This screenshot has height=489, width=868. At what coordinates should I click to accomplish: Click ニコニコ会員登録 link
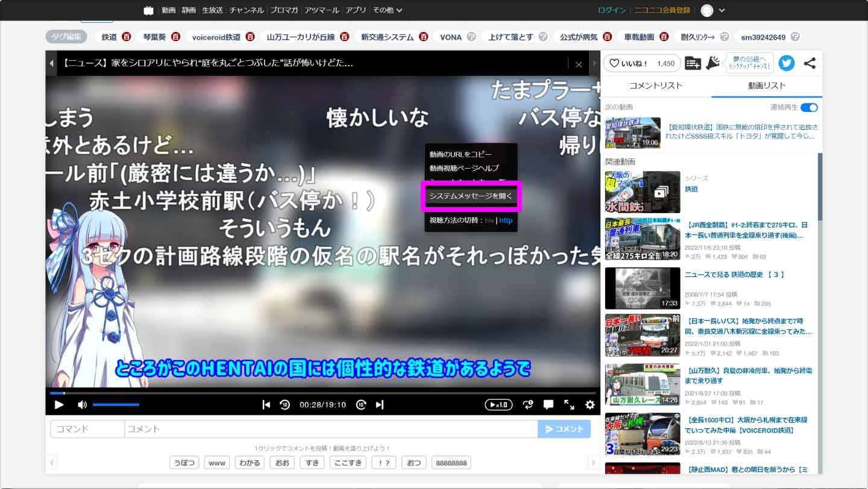pyautogui.click(x=662, y=10)
